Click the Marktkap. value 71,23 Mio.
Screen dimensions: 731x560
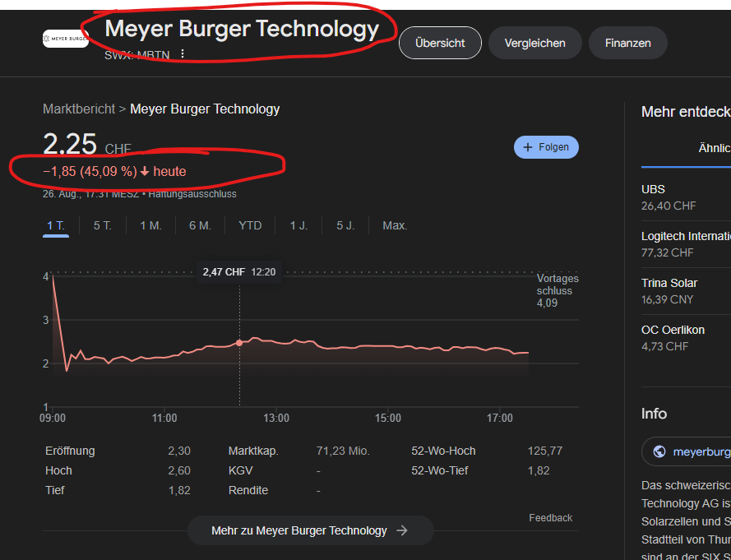click(343, 451)
